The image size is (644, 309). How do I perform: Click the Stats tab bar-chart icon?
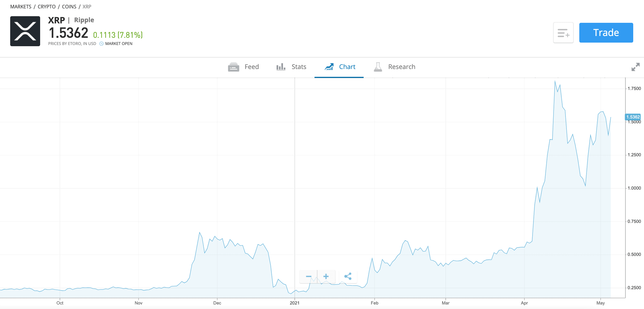pos(281,67)
